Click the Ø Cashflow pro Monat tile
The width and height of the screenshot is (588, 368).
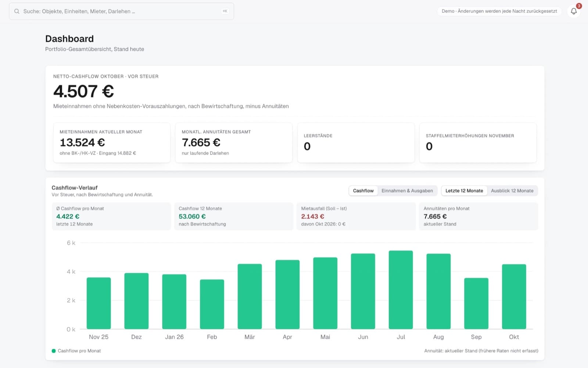111,216
